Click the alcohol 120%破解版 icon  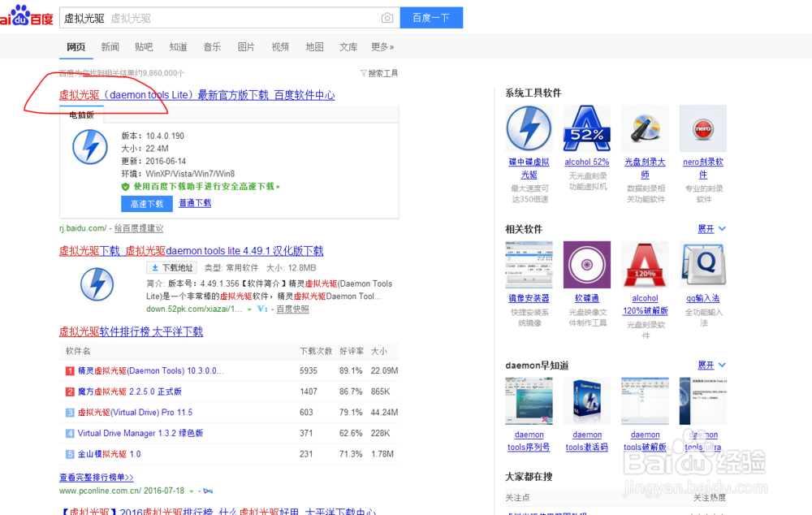coord(645,265)
